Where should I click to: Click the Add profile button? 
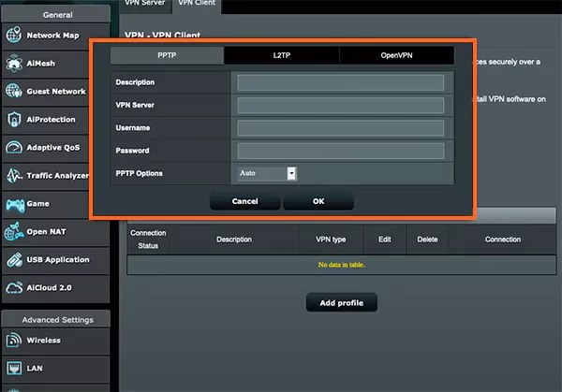click(342, 303)
